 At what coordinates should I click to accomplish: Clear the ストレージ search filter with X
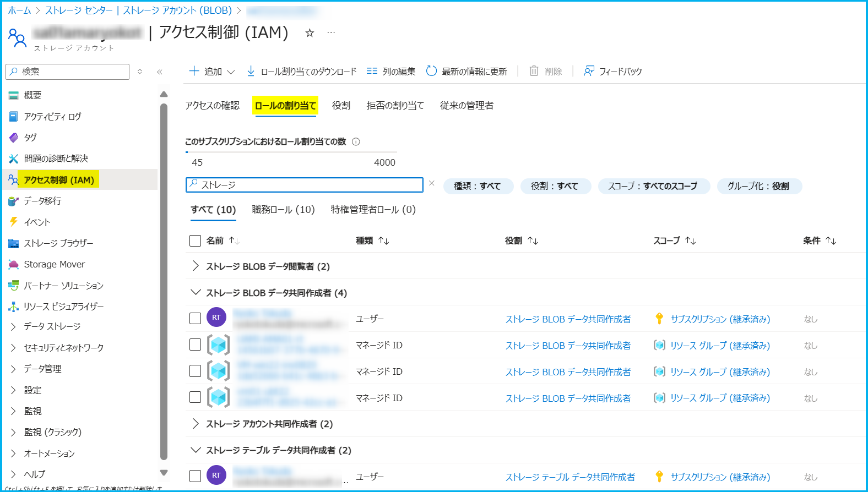432,183
